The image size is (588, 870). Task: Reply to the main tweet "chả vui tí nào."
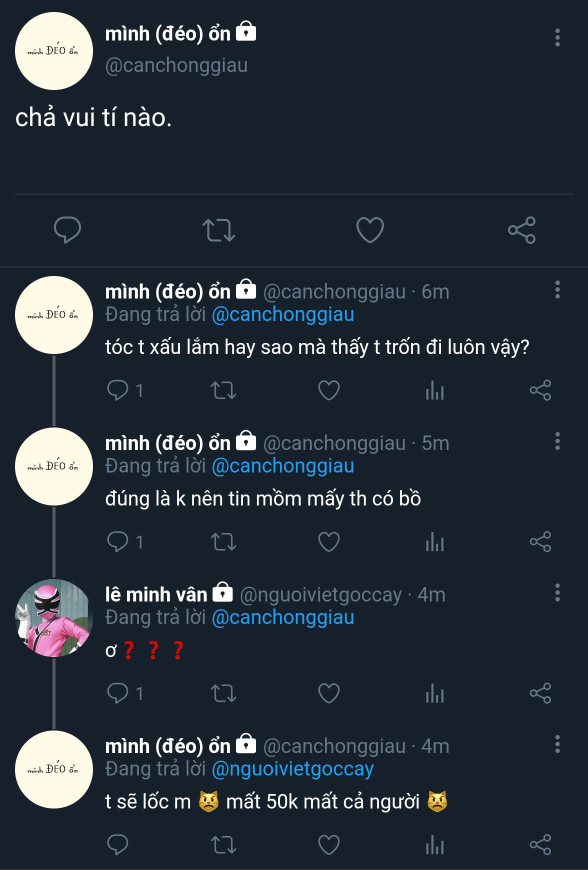pos(67,230)
